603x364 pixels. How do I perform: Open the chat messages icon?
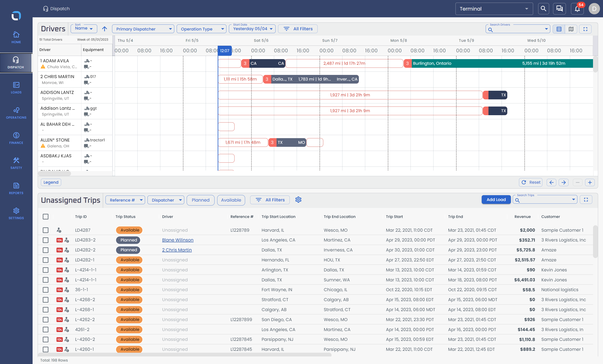point(559,9)
